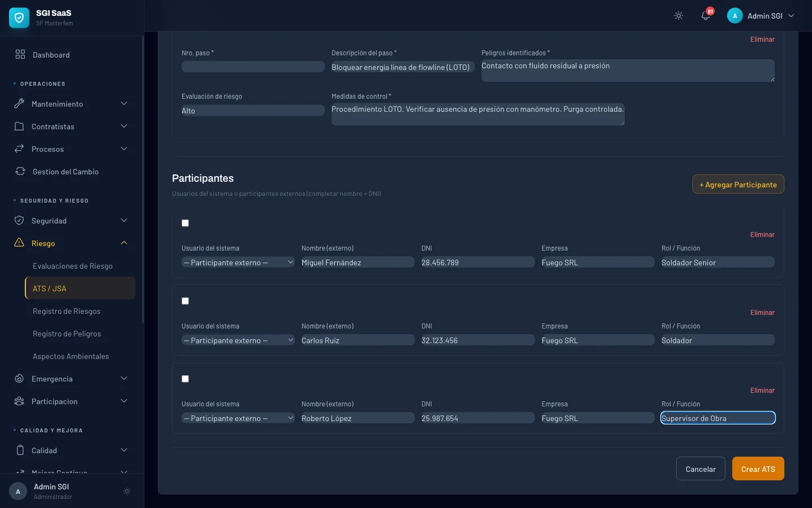The height and width of the screenshot is (508, 812).
Task: Click the Agregar Participante button
Action: (738, 185)
